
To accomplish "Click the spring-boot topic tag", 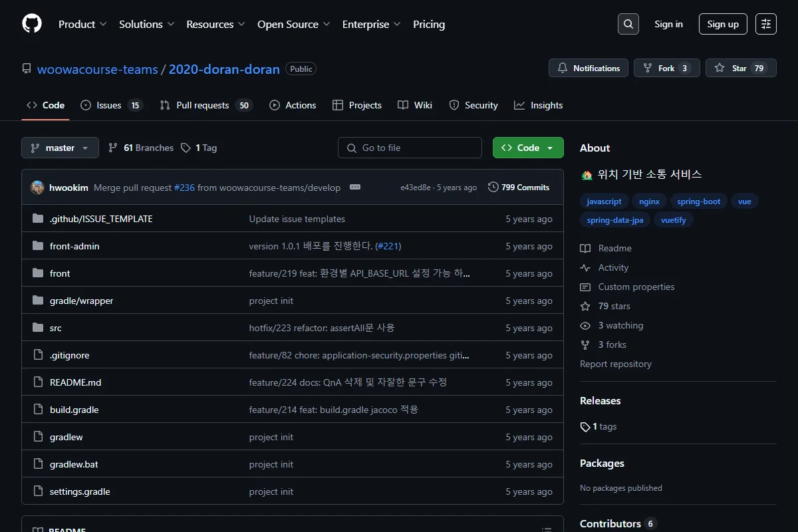I will [699, 201].
